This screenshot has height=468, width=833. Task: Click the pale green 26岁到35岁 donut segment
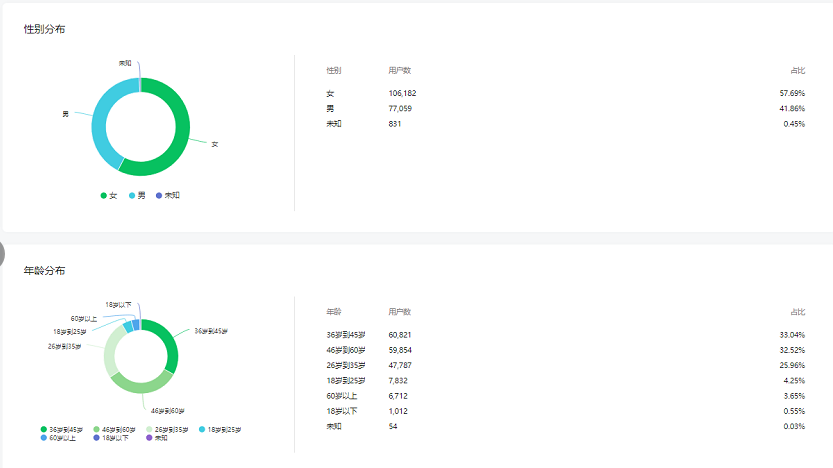point(110,351)
